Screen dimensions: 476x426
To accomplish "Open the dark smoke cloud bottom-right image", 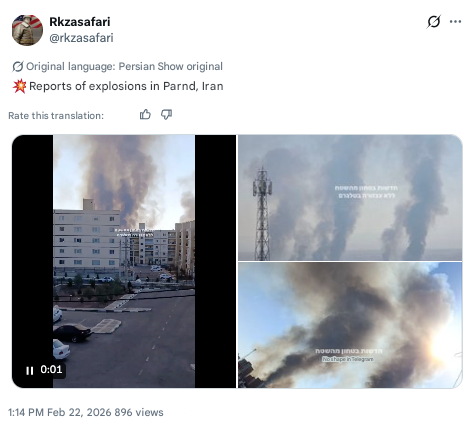I will click(x=350, y=325).
